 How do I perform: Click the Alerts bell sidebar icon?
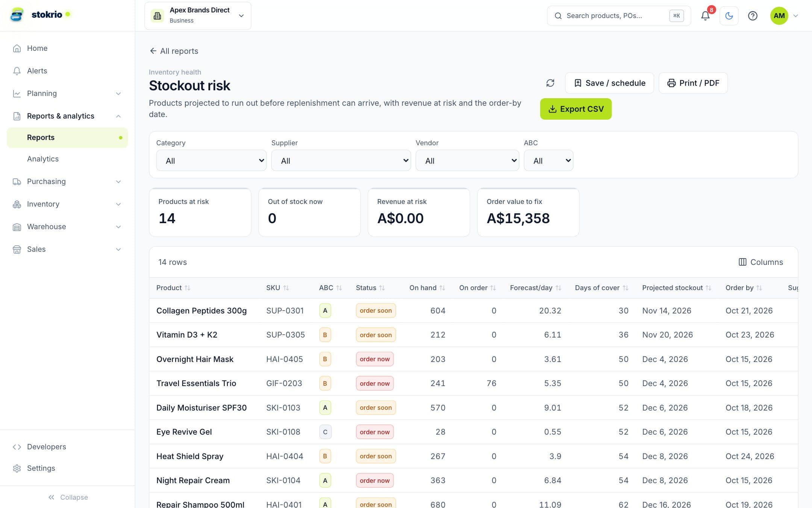[17, 71]
